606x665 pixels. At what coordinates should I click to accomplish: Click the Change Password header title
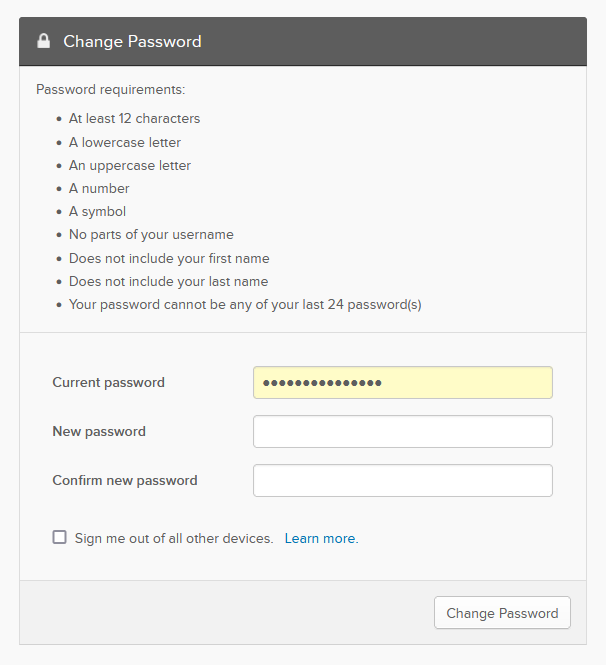[x=132, y=42]
